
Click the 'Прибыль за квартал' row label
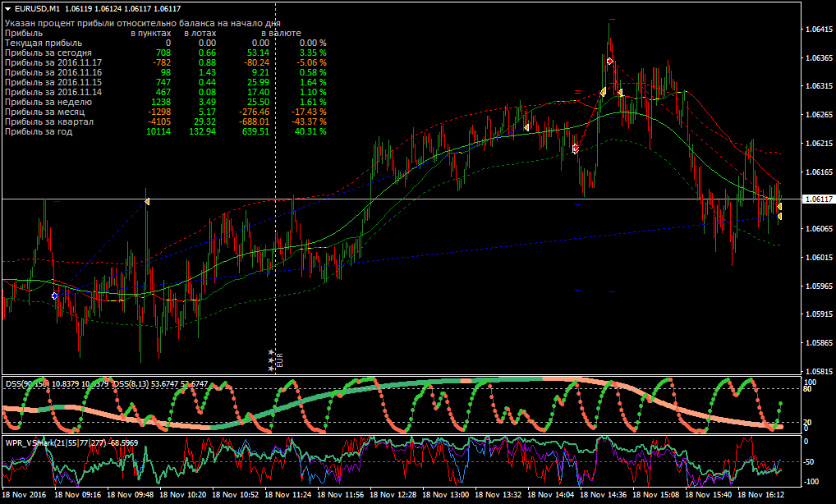pyautogui.click(x=49, y=121)
